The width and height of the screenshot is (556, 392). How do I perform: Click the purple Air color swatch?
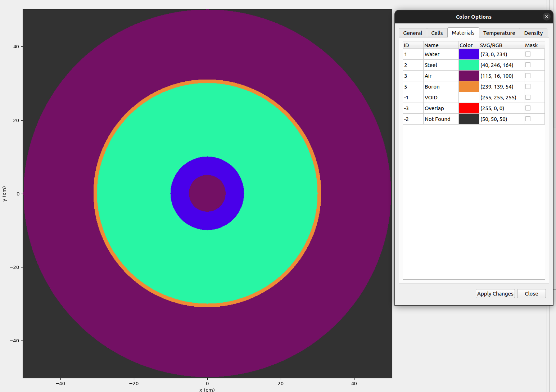pyautogui.click(x=469, y=76)
